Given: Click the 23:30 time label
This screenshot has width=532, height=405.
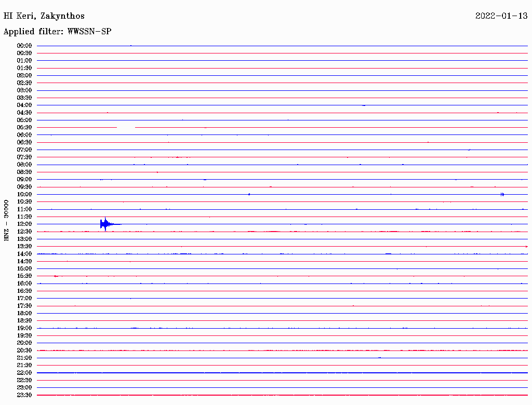Looking at the screenshot, I should tap(24, 395).
